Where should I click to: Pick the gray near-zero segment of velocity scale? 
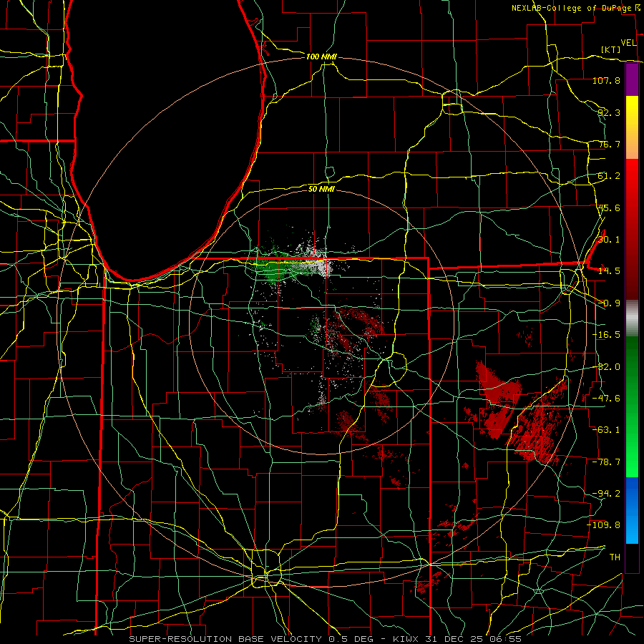tap(632, 318)
